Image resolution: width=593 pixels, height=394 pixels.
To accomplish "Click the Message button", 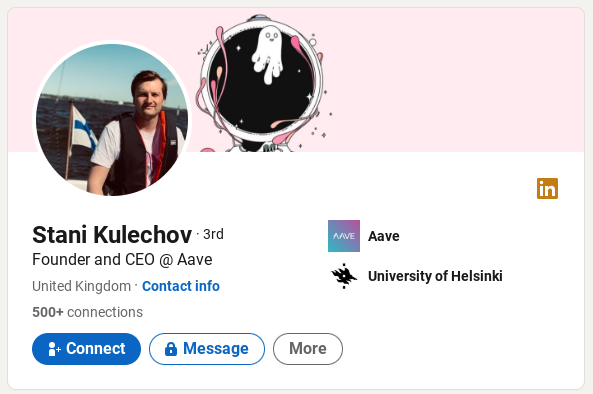I will point(207,349).
